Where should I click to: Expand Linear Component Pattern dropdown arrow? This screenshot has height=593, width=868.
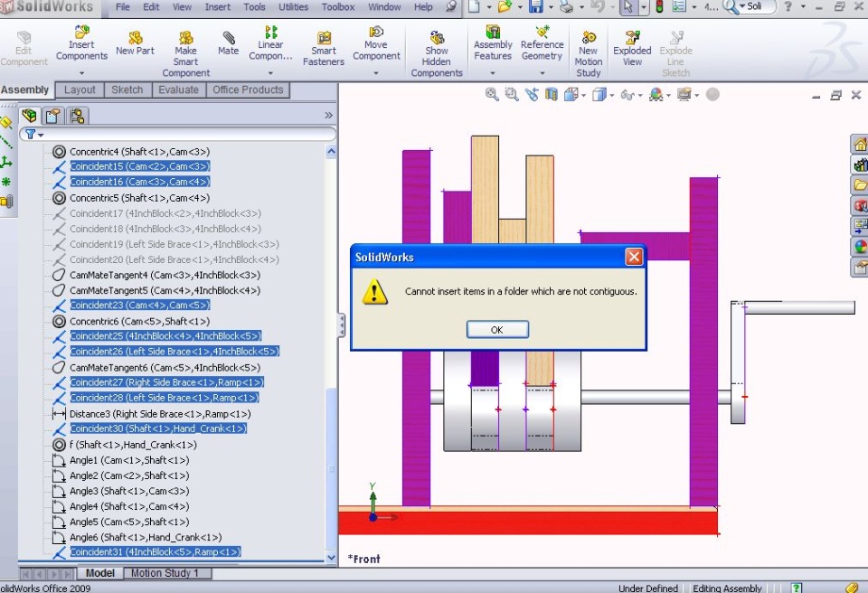tap(270, 73)
